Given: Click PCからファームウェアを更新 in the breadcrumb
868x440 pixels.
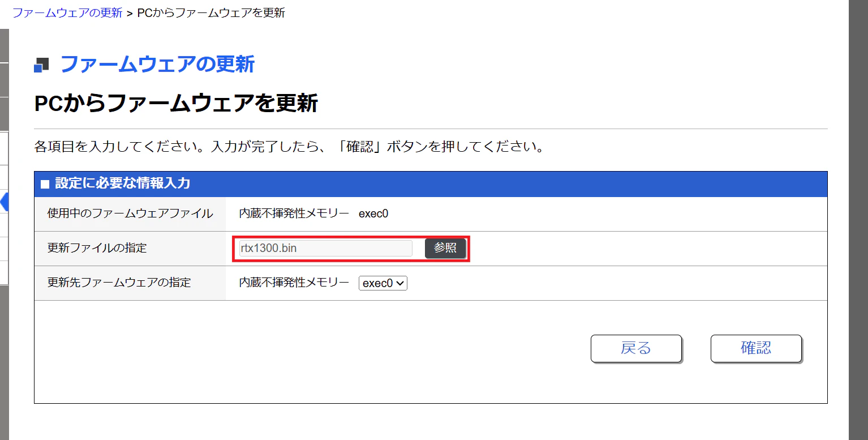Looking at the screenshot, I should point(211,13).
